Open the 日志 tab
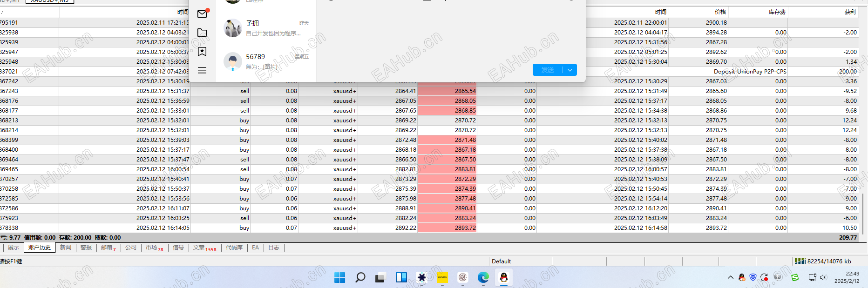This screenshot has width=868, height=288. tap(274, 248)
